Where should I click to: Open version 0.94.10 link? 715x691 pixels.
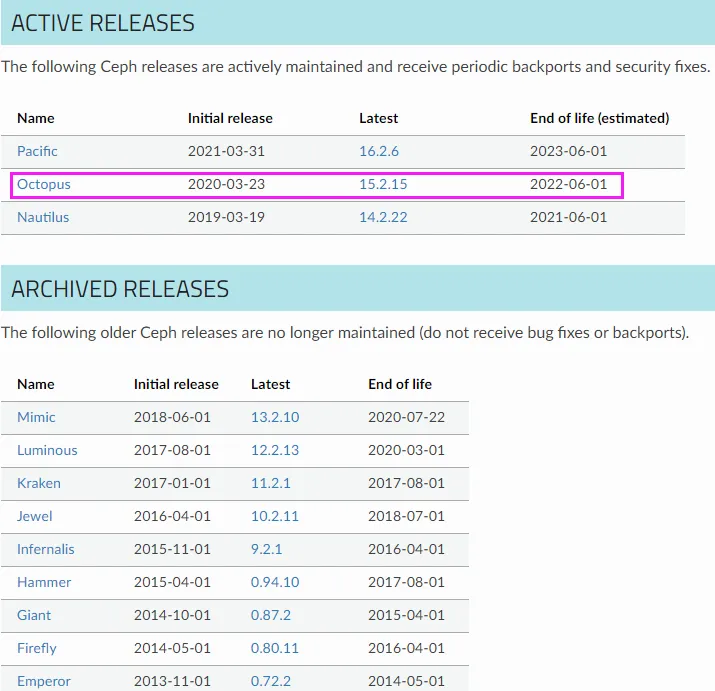(275, 582)
